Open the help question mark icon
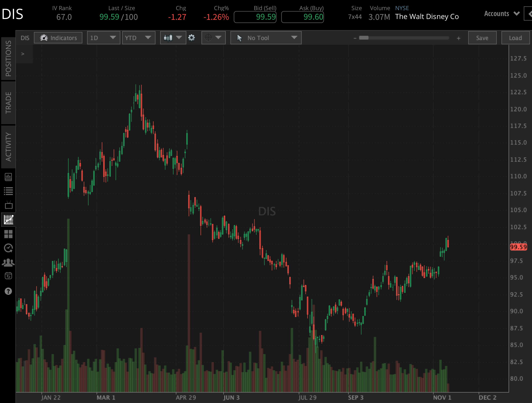Viewport: 532px width, 403px height. pyautogui.click(x=9, y=291)
